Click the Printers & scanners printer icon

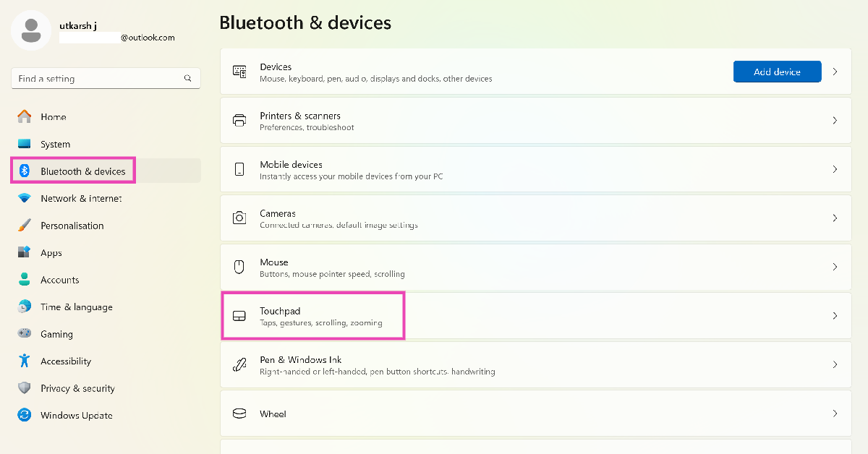tap(239, 121)
